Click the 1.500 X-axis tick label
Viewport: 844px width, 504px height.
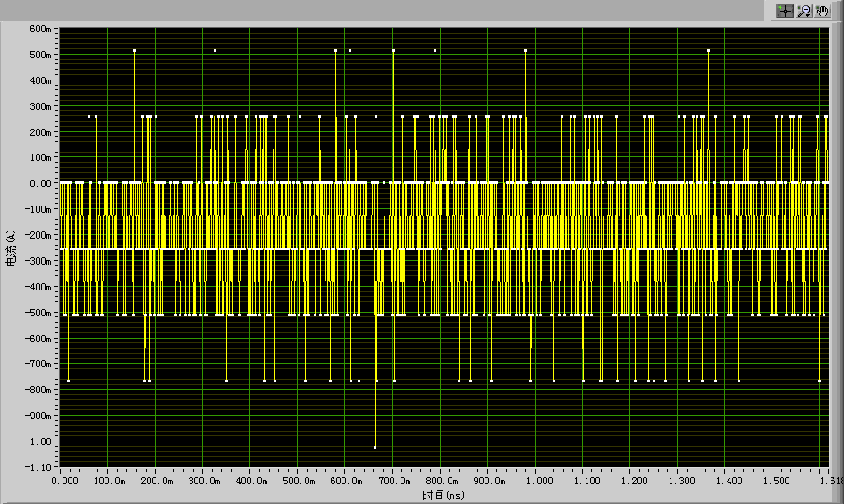(776, 481)
